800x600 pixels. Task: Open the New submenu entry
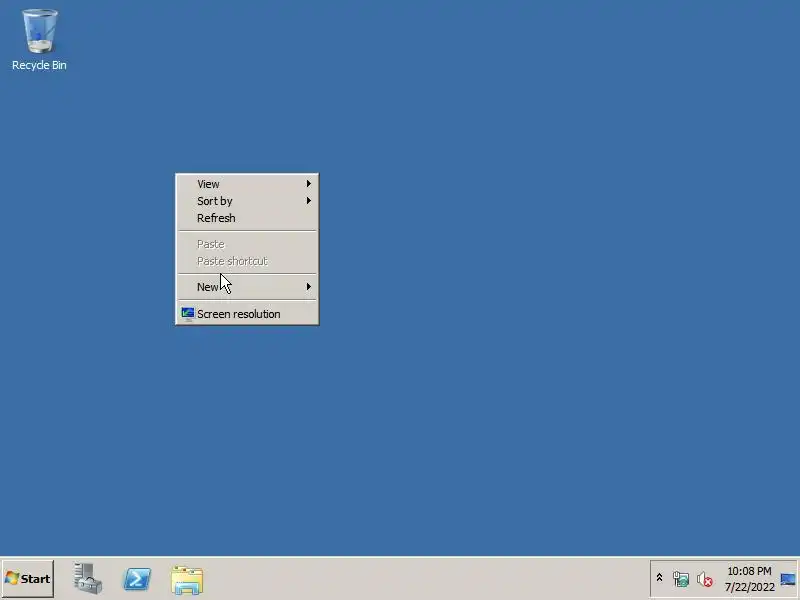point(247,287)
